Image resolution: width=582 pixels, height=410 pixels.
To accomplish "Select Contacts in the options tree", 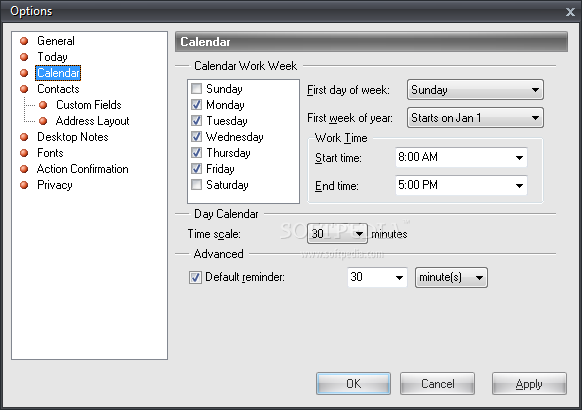I will point(58,89).
